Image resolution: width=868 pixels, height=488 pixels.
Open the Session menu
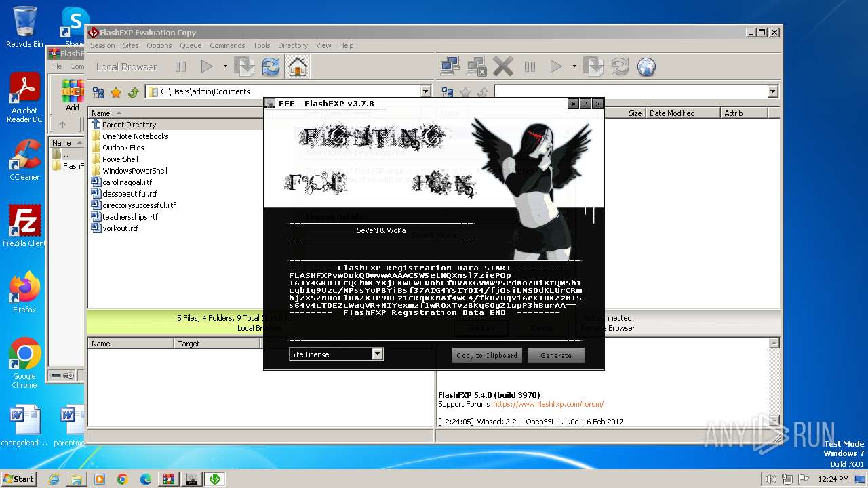[x=102, y=45]
